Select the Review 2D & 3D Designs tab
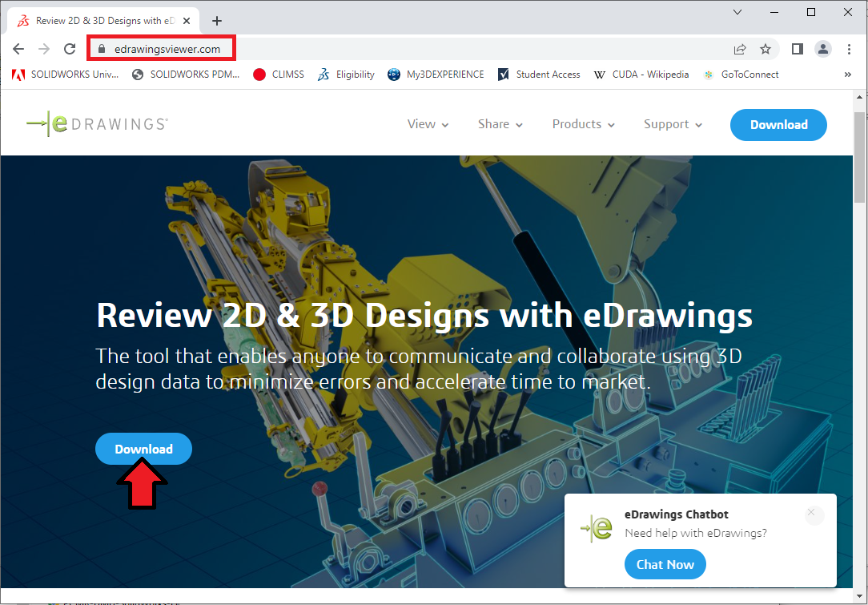The width and height of the screenshot is (868, 605). 104,21
